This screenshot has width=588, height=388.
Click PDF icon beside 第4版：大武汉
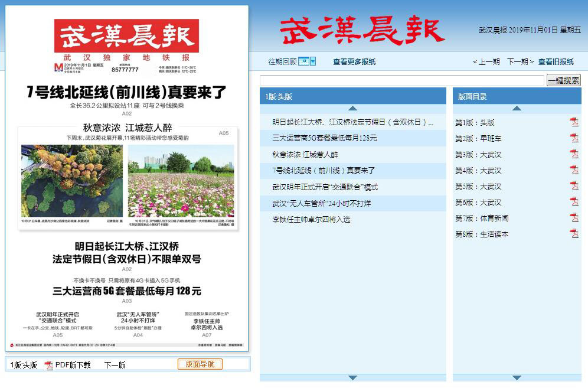tap(574, 170)
